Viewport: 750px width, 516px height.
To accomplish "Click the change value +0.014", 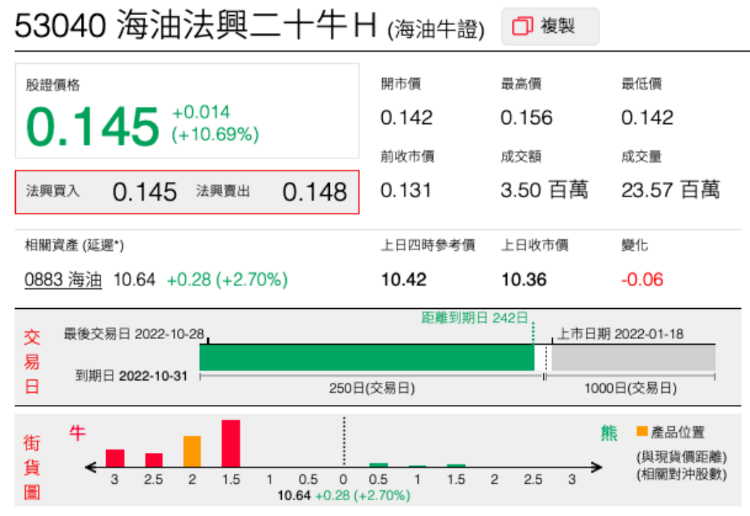I will 201,112.
